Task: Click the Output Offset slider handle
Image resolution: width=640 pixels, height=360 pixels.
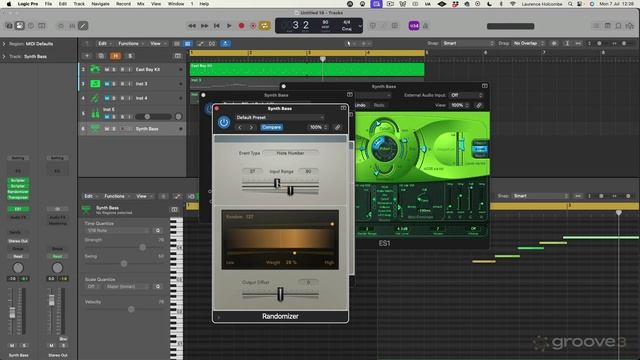Action: coord(280,294)
